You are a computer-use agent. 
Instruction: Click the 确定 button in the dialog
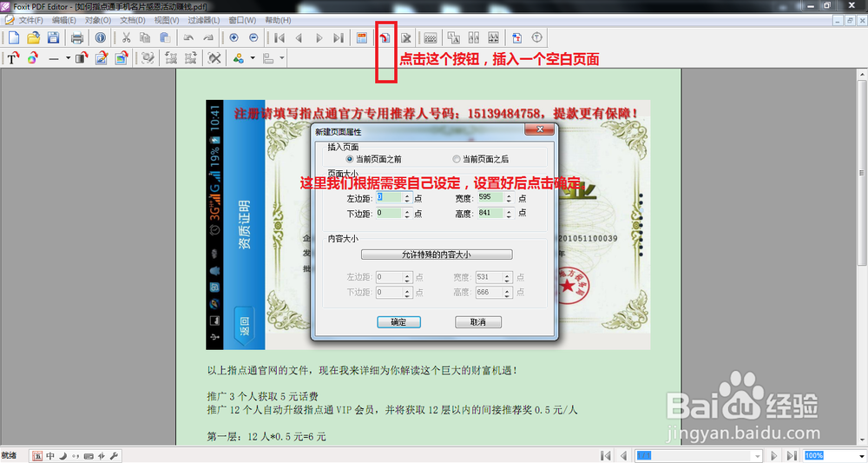[398, 322]
